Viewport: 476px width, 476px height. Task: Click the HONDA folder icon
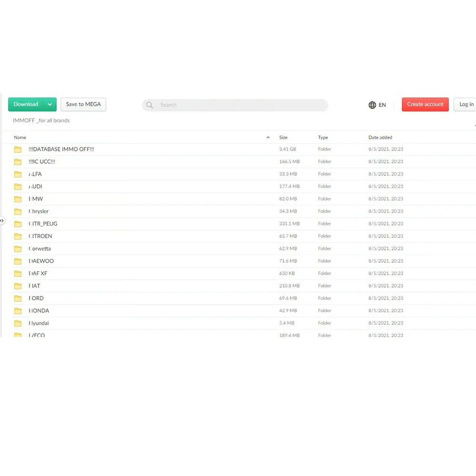(x=18, y=311)
